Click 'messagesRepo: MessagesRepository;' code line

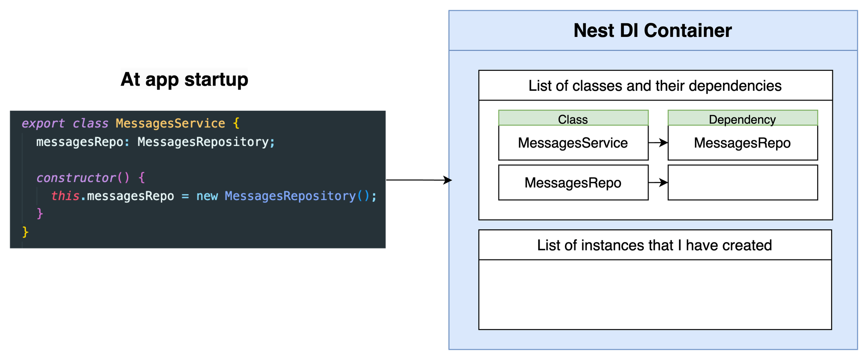(x=156, y=142)
